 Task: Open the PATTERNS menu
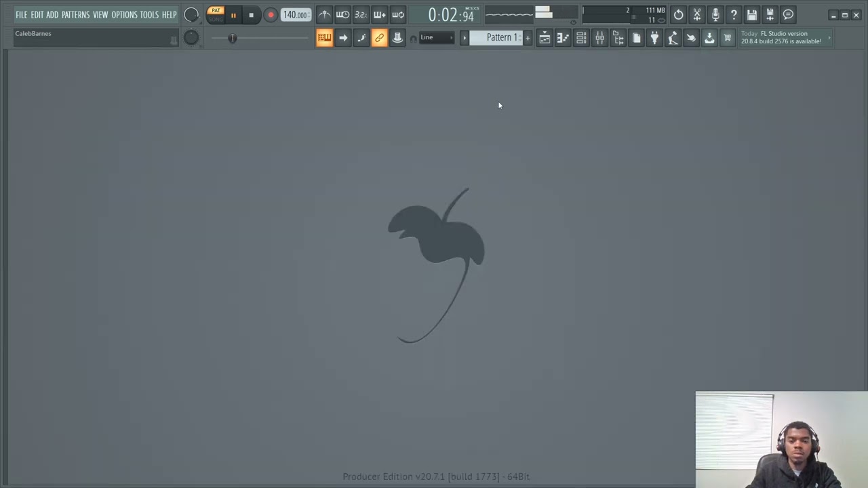click(75, 15)
